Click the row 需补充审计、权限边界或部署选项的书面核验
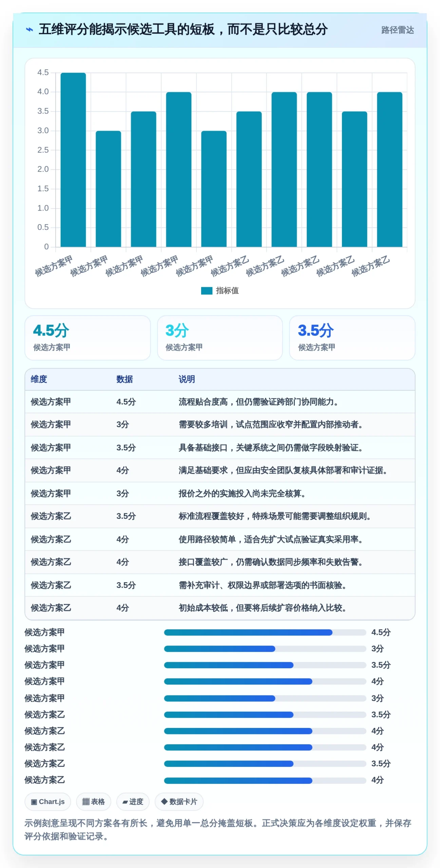440x868 pixels. tap(220, 585)
